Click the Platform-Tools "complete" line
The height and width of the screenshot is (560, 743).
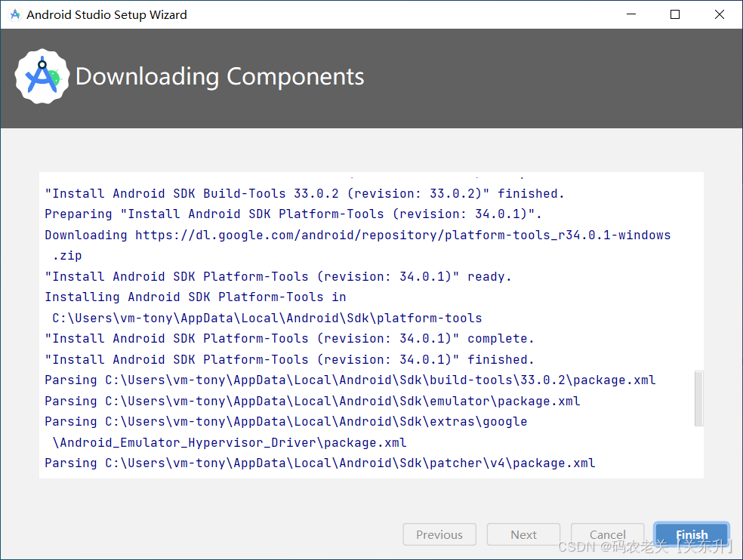[289, 339]
